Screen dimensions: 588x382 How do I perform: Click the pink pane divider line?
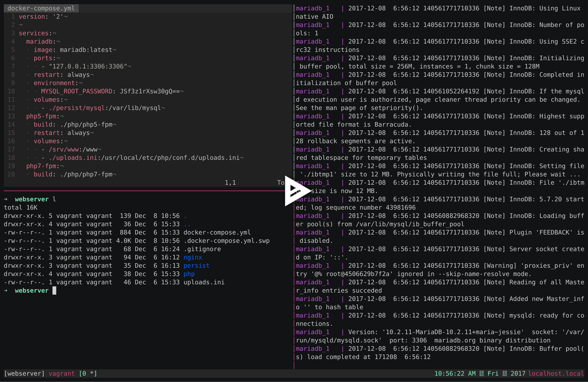[x=148, y=191]
